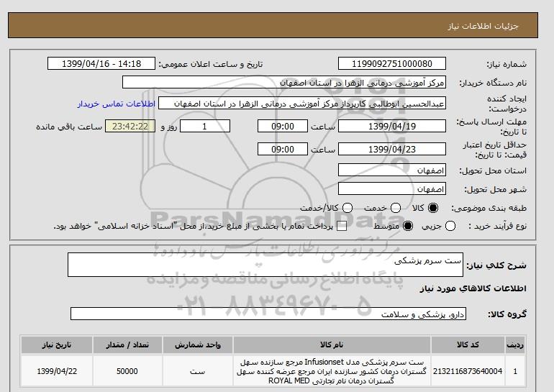
Task: Select the خدمت radio button
Action: 396,208
